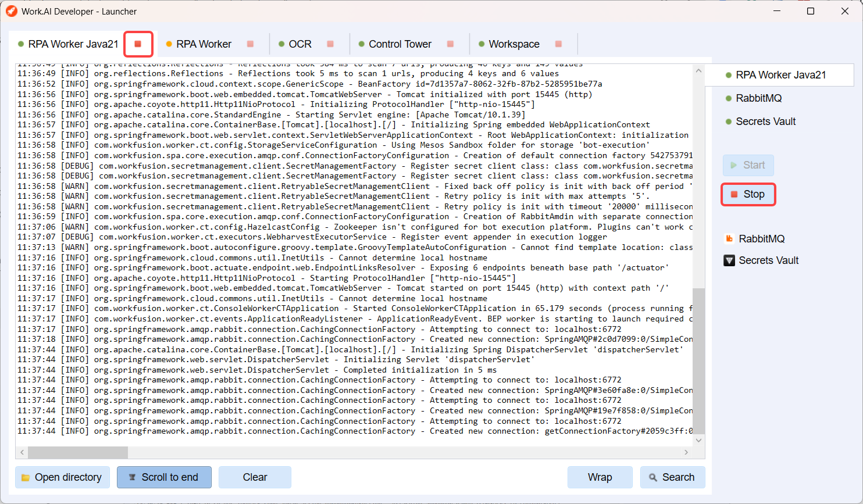Click green status dot on Control Tower tab

tap(362, 44)
